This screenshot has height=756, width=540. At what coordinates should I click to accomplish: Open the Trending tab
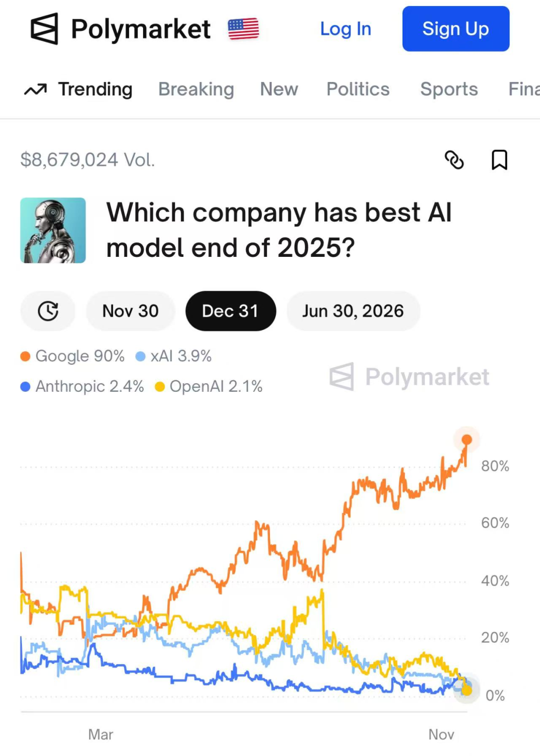pos(95,89)
